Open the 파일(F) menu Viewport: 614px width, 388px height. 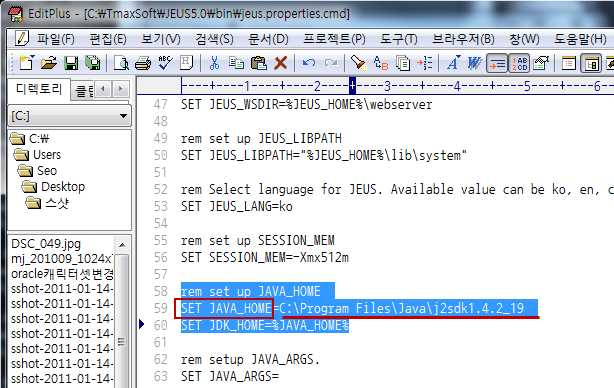point(56,39)
